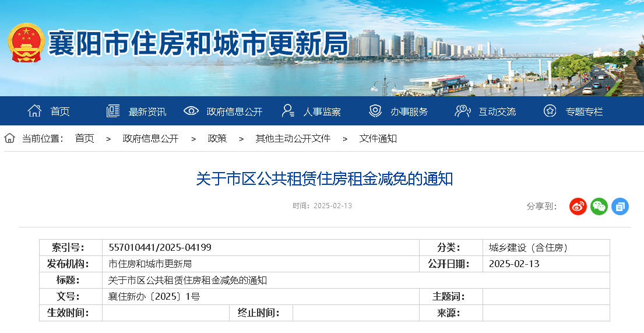Select document number 襄住新办〔2025〕1号

pyautogui.click(x=154, y=296)
